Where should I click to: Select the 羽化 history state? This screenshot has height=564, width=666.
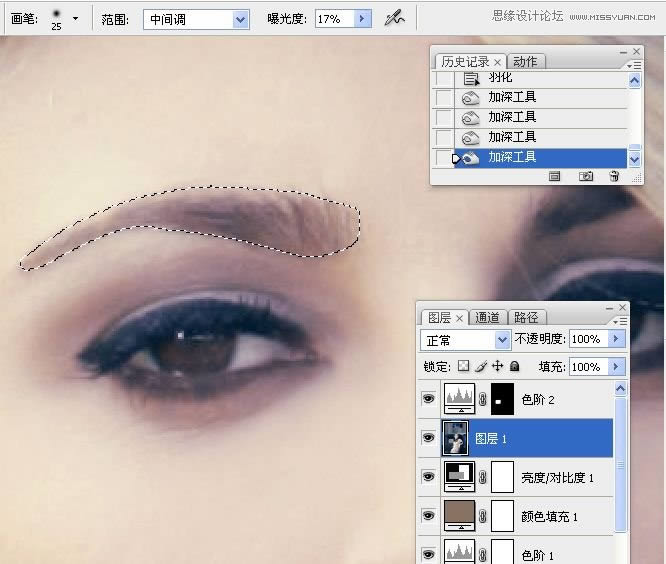500,78
